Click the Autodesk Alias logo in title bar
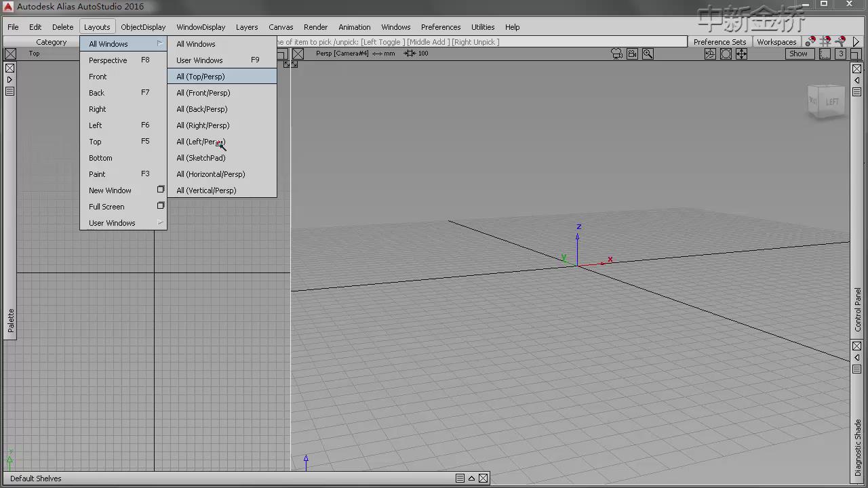Image resolution: width=868 pixels, height=488 pixels. pos(8,6)
